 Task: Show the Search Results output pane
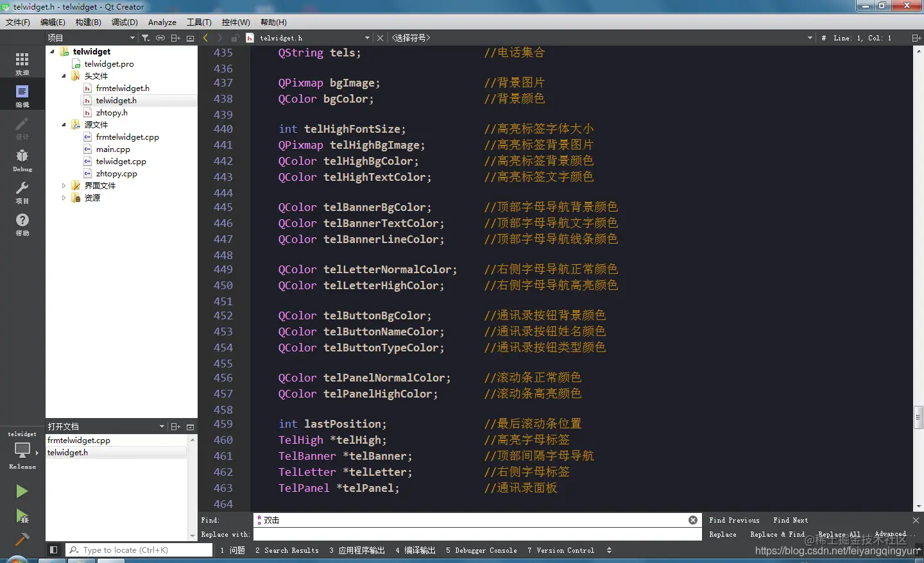pos(287,550)
